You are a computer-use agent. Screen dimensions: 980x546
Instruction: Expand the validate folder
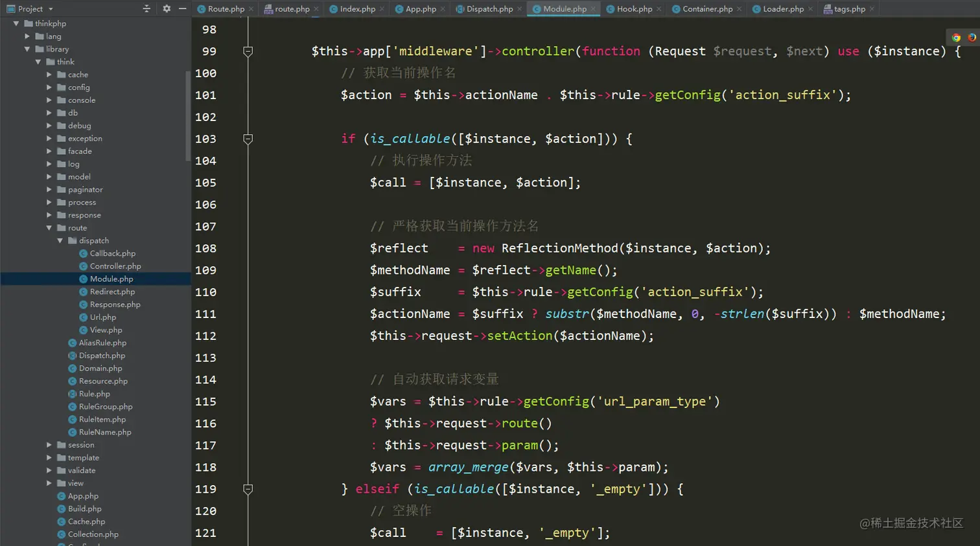(x=49, y=470)
